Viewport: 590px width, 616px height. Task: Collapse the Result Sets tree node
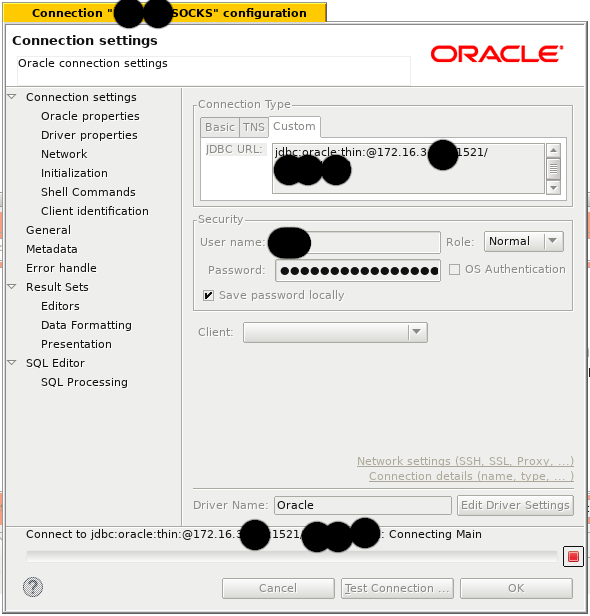(x=12, y=287)
